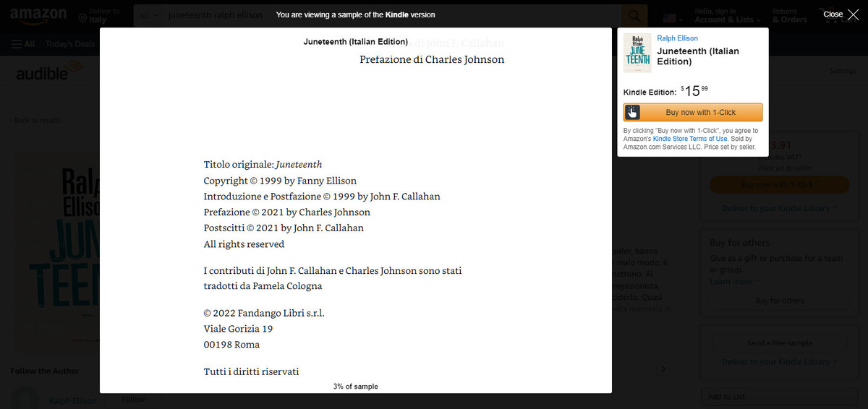Click Copyright © 1999 by Fanny Ellison

[280, 181]
